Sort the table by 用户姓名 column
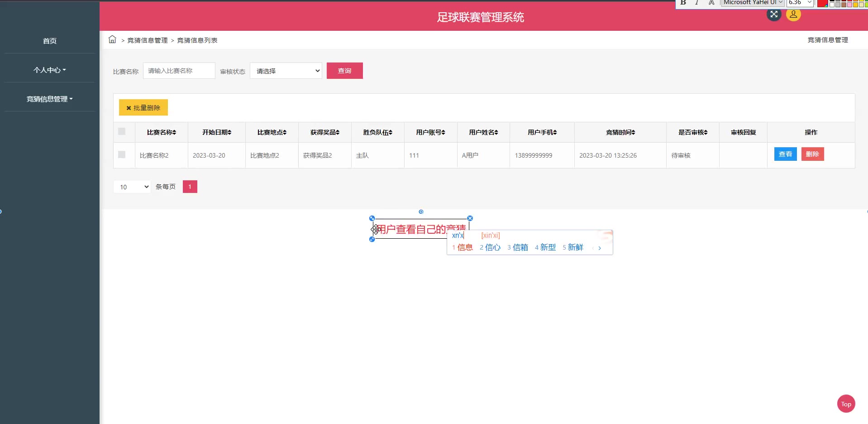 click(x=484, y=132)
